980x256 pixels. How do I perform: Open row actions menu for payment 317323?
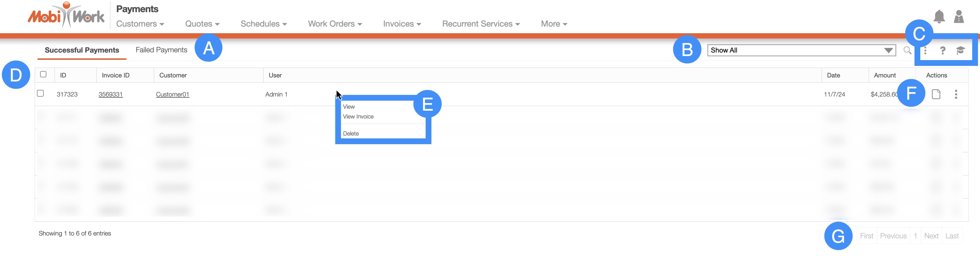(956, 94)
